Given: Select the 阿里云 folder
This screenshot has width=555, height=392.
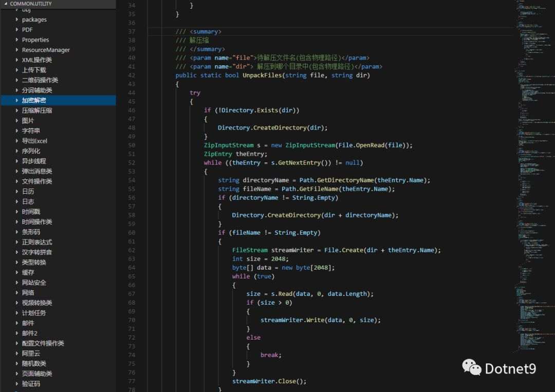Looking at the screenshot, I should [x=31, y=353].
